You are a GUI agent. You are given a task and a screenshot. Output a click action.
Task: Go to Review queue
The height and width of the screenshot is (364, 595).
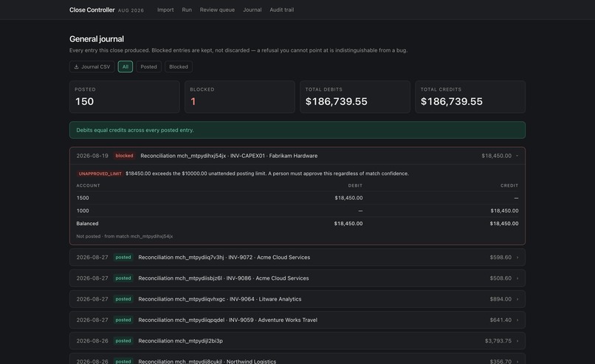[217, 10]
